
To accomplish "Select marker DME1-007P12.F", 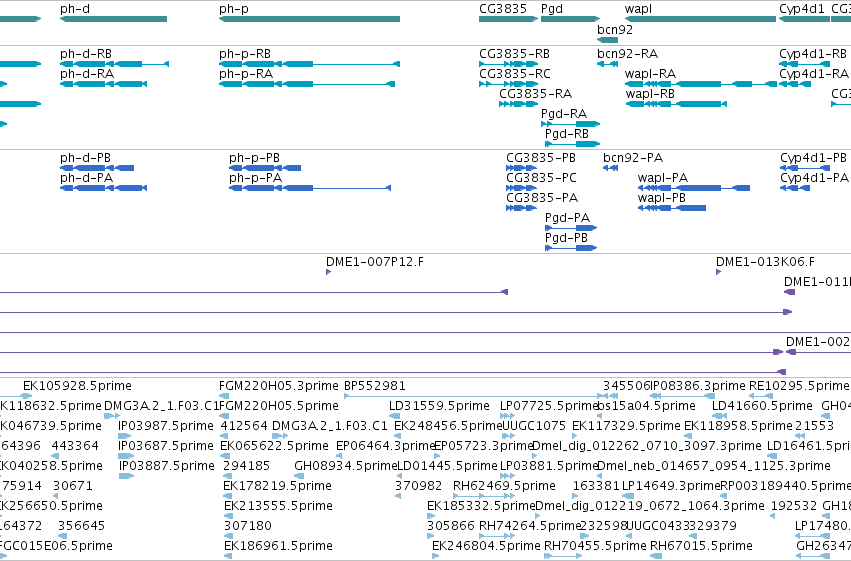I will (x=328, y=272).
